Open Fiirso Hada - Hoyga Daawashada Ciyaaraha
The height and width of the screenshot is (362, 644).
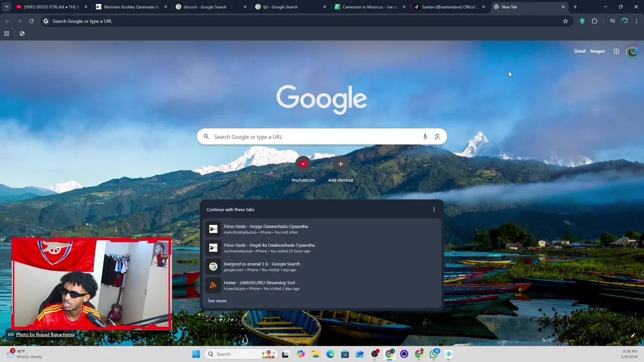(322, 229)
